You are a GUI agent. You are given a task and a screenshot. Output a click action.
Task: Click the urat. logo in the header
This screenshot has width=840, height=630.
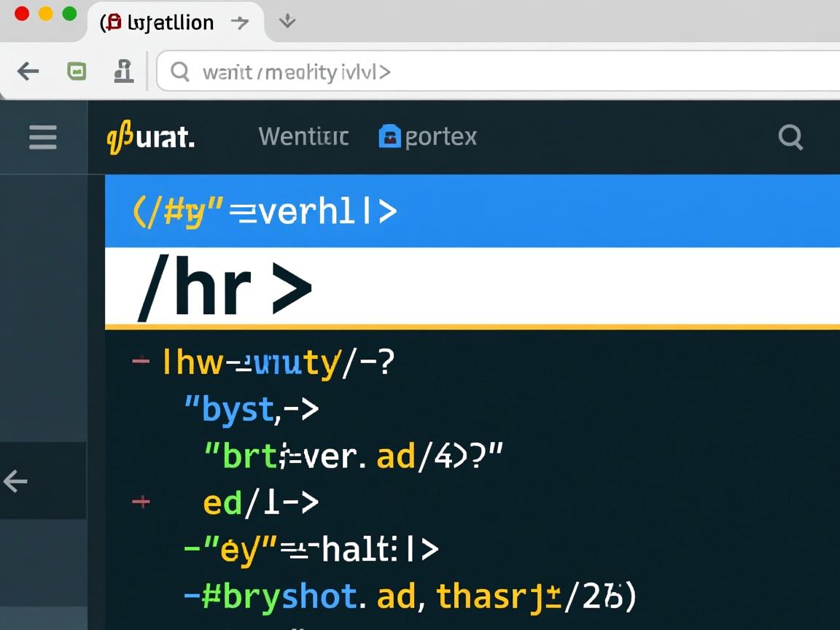click(x=151, y=137)
